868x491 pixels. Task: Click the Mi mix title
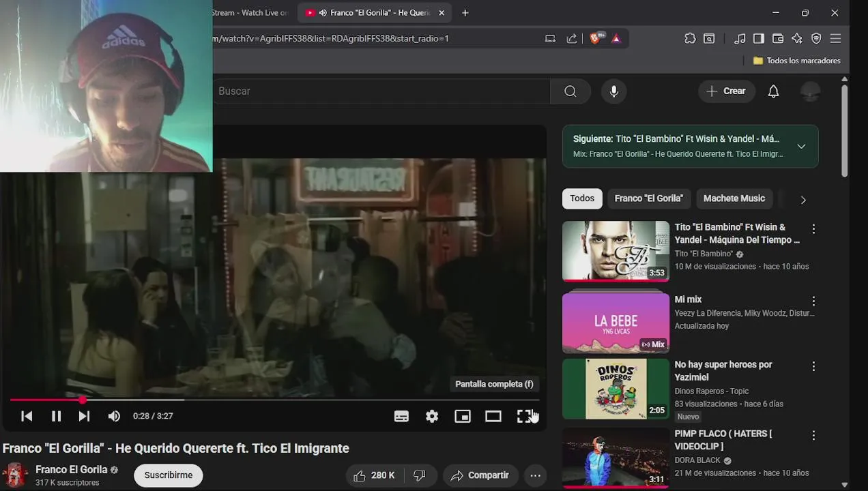pos(688,299)
